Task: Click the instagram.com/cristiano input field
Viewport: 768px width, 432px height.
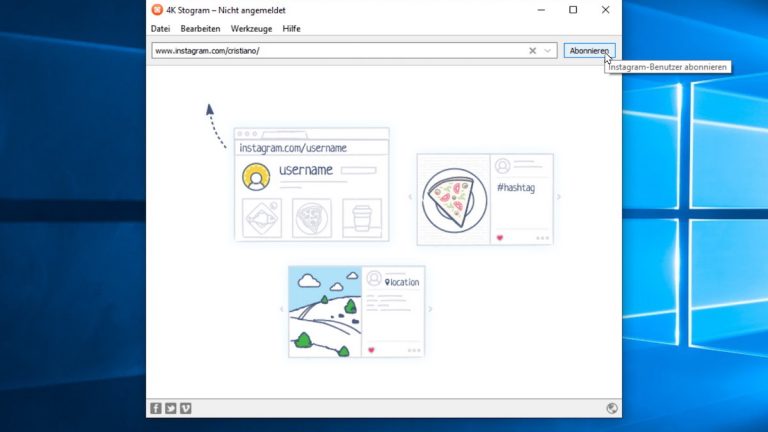Action: click(340, 51)
